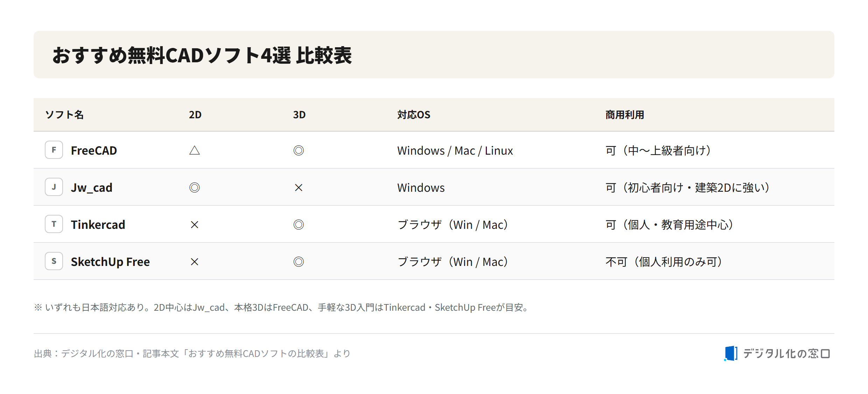The width and height of the screenshot is (868, 394).
Task: Click the 可（個人・教育用途中心）cell
Action: (670, 225)
